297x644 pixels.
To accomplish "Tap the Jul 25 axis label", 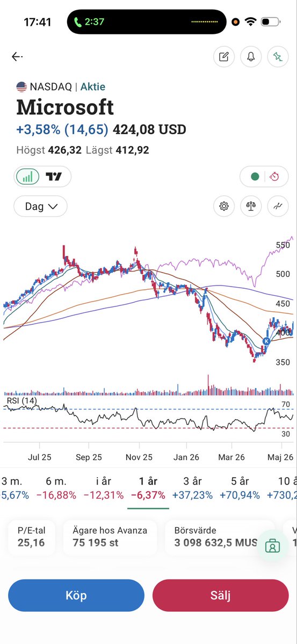I will 39,457.
